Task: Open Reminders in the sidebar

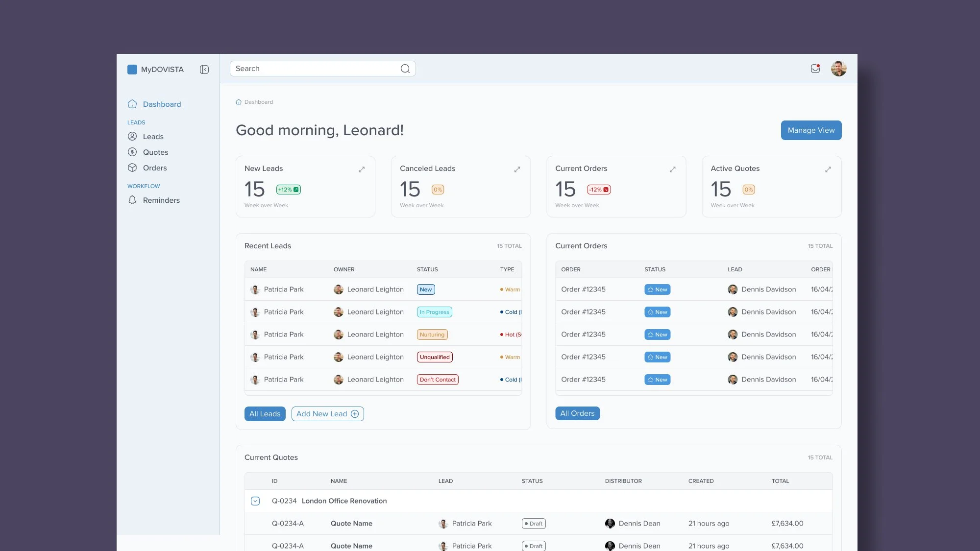Action: click(x=161, y=200)
